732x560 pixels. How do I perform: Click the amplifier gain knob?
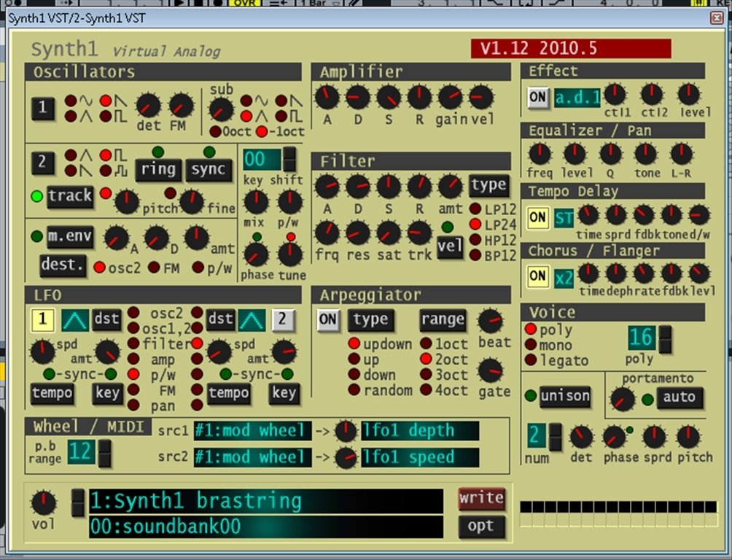click(x=450, y=97)
